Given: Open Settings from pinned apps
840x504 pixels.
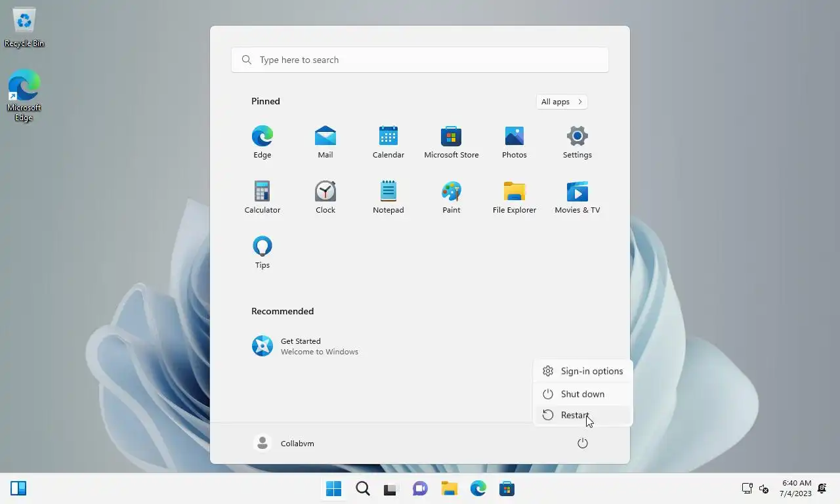Looking at the screenshot, I should pos(577,142).
